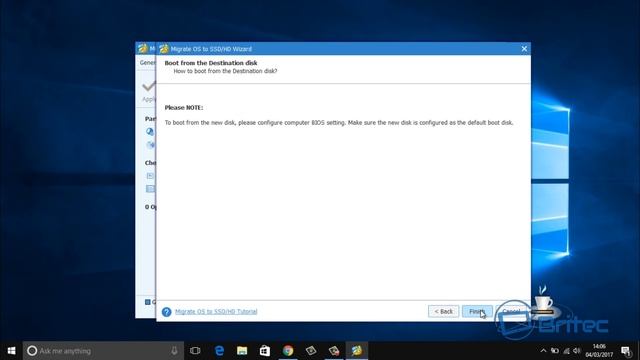Image resolution: width=640 pixels, height=360 pixels.
Task: Click the BIOS setting instruction sentence
Action: coord(339,122)
